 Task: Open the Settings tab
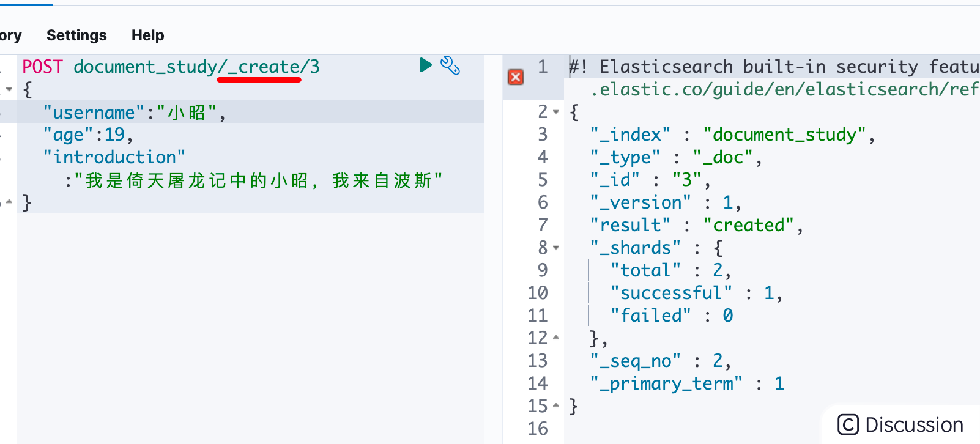(76, 35)
